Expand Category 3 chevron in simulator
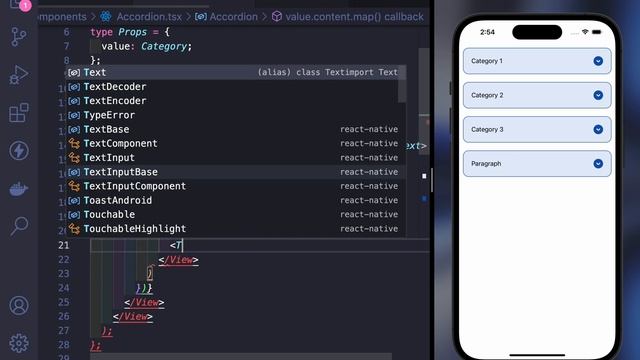The height and width of the screenshot is (360, 640). [598, 129]
